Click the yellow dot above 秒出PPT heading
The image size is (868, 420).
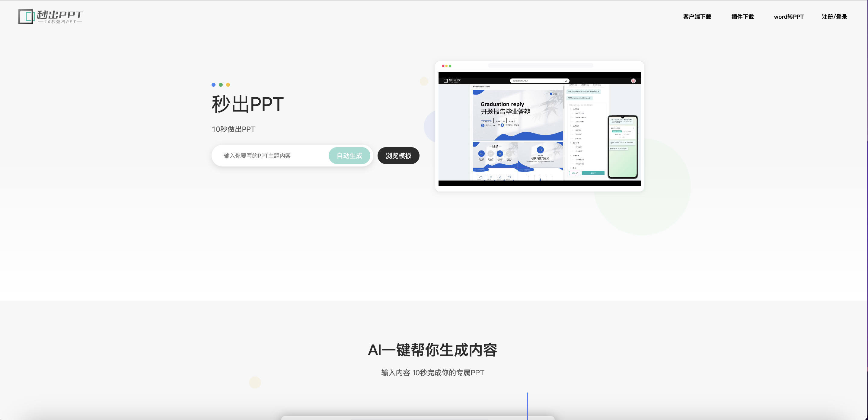(228, 85)
